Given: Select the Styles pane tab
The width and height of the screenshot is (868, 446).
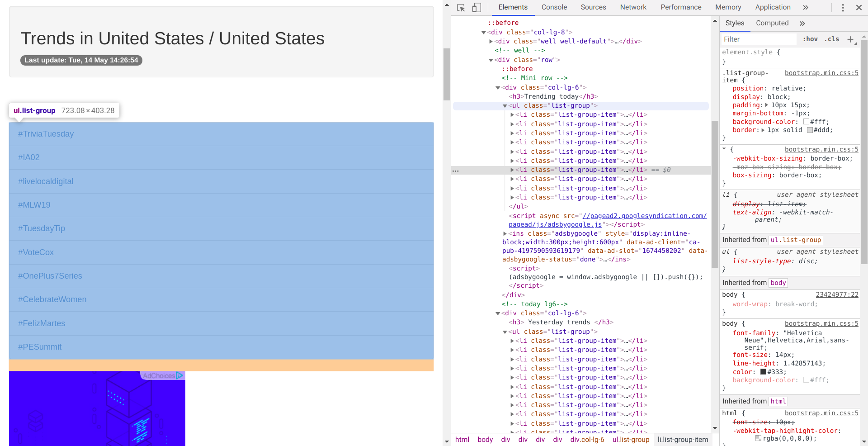Looking at the screenshot, I should (735, 23).
